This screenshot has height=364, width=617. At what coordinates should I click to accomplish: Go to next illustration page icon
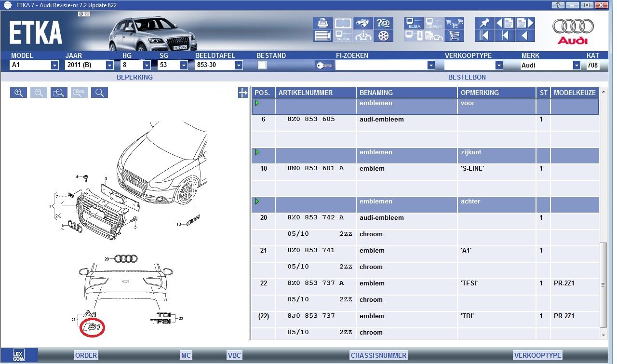[525, 23]
